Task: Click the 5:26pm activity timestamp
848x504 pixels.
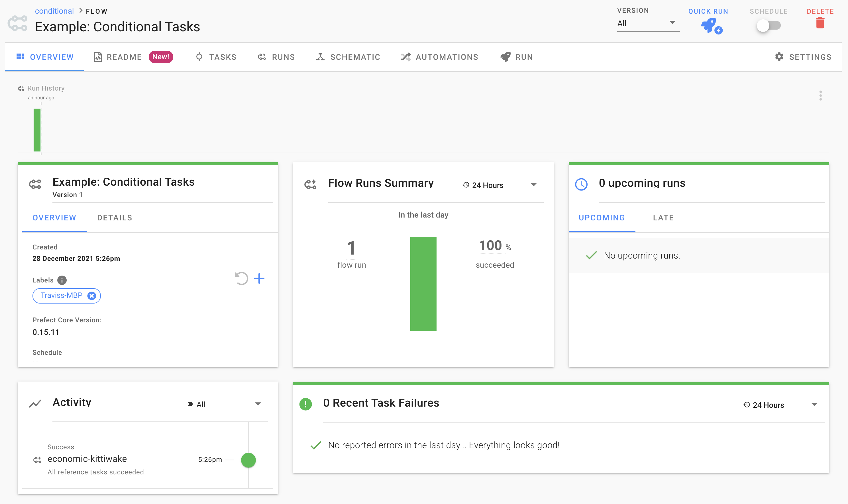Action: click(210, 460)
